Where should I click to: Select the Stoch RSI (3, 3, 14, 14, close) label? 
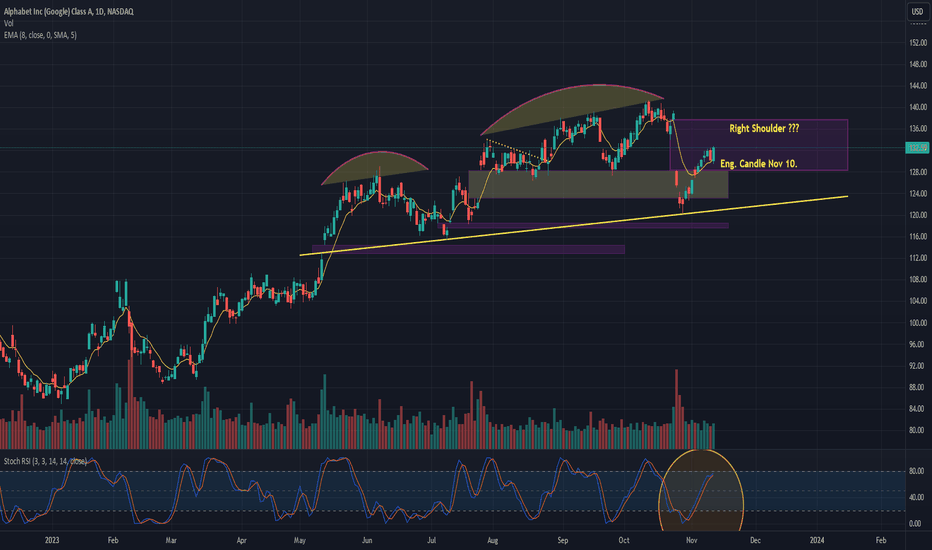(x=45, y=461)
